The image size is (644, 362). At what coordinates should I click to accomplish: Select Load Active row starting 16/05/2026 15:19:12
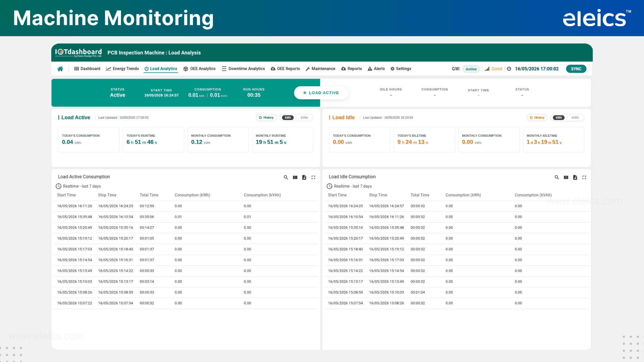click(186, 238)
